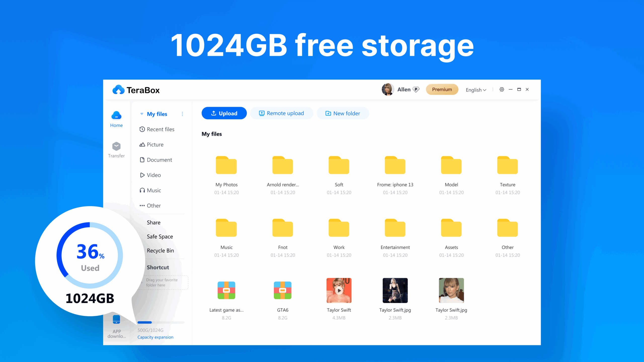Open the My Photos folder
The height and width of the screenshot is (362, 644).
pos(226,165)
